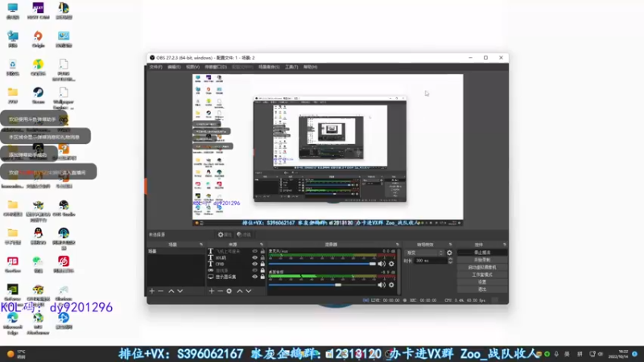
Task: Open the 工具(T) menu
Action: click(x=291, y=67)
